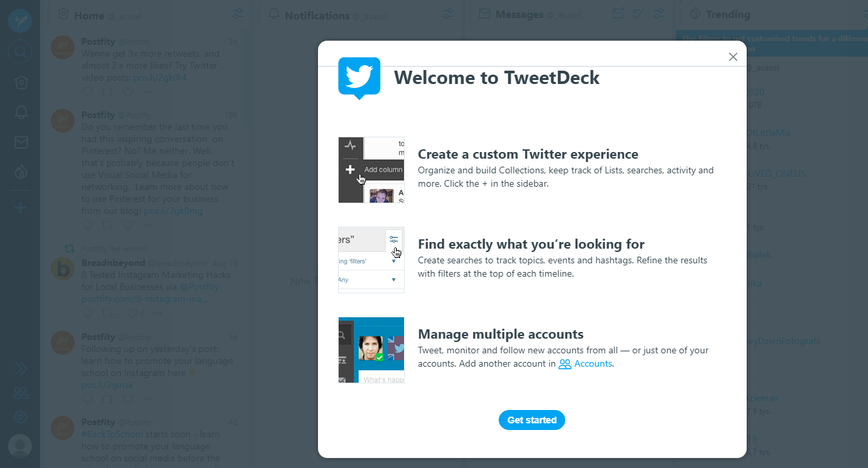Retweet the 'Following up on yesterday's post' tweet
This screenshot has height=468, width=868.
coord(107,399)
